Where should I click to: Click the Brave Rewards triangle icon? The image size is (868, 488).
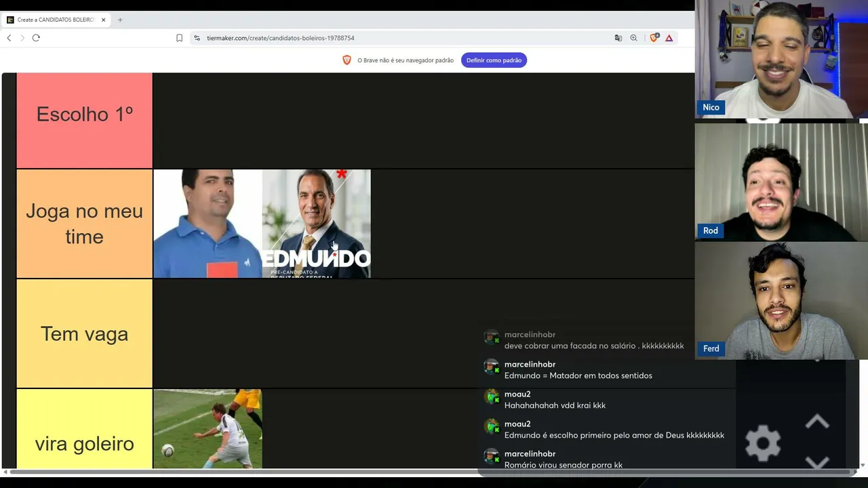tap(669, 38)
